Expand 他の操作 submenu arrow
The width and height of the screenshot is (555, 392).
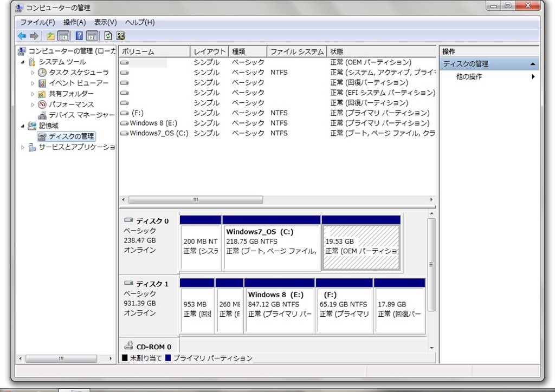coord(533,77)
